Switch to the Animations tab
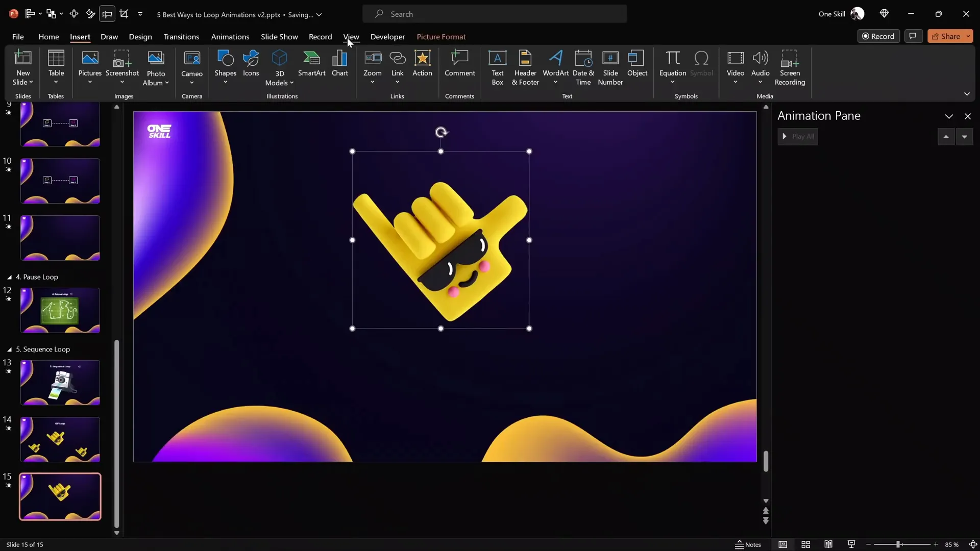Image resolution: width=980 pixels, height=551 pixels. click(x=230, y=37)
